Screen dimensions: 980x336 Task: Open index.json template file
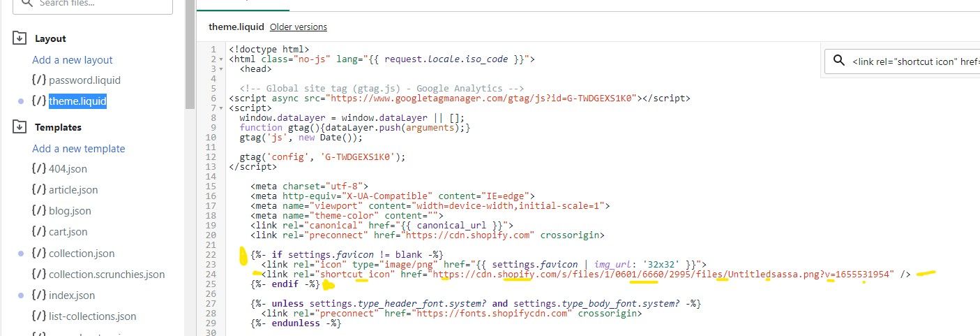(72, 295)
